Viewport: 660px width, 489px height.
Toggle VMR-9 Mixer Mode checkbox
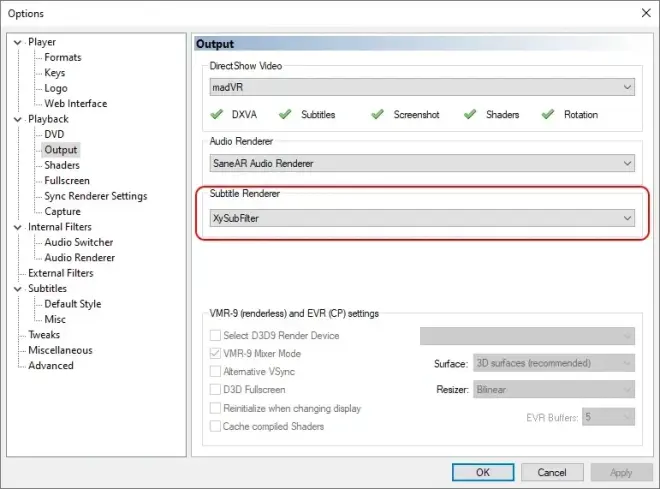[215, 353]
